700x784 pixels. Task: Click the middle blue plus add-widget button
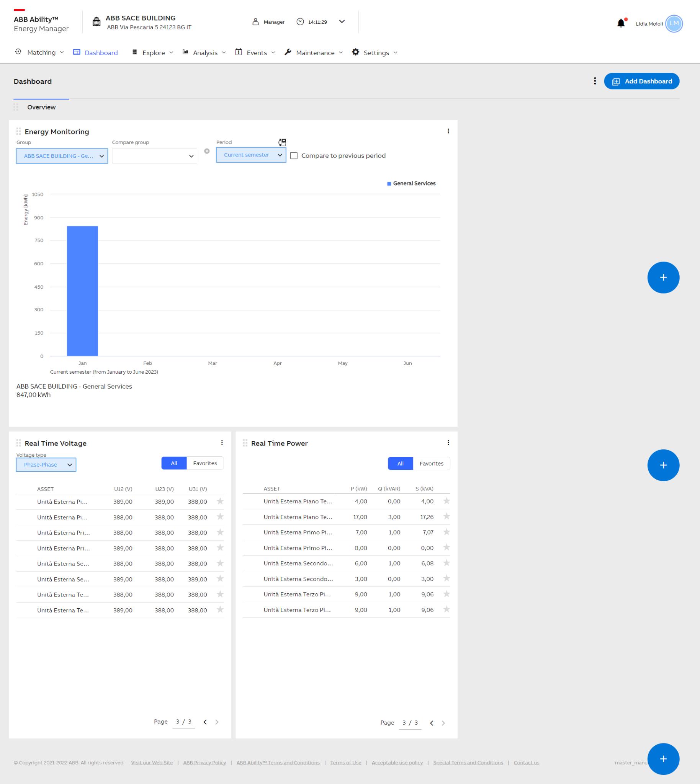pos(663,465)
